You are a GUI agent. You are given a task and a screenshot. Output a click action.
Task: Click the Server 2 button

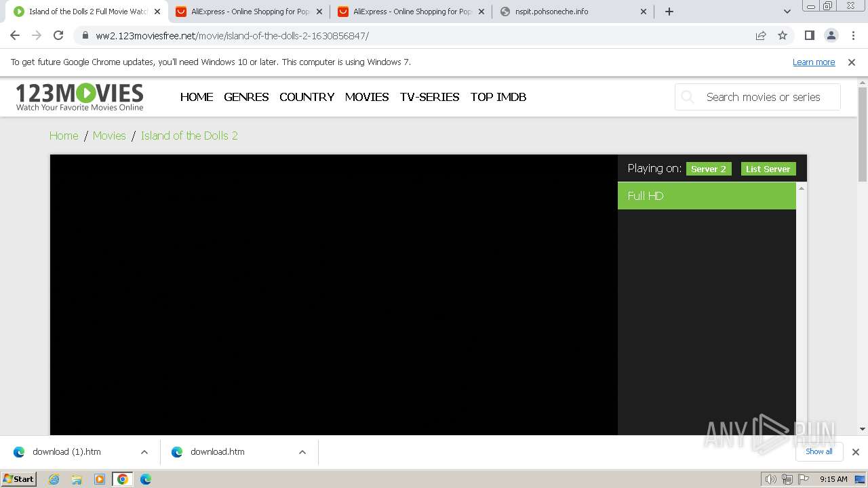709,169
